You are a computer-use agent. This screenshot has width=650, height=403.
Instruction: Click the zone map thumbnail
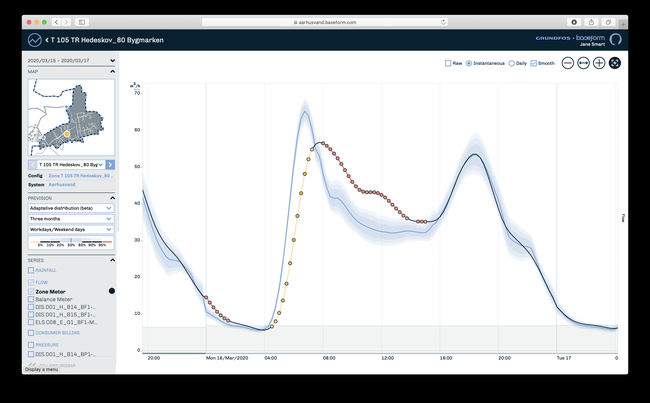71,117
